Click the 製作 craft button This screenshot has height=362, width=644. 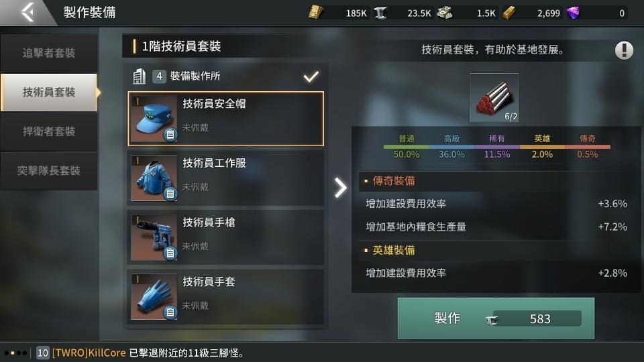coord(496,318)
